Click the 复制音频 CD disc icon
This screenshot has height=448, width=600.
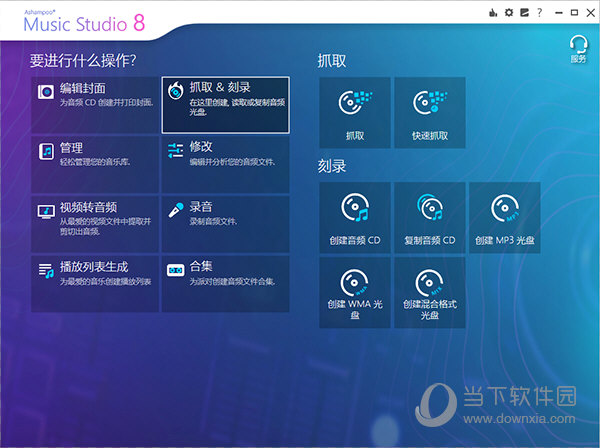[x=430, y=207]
